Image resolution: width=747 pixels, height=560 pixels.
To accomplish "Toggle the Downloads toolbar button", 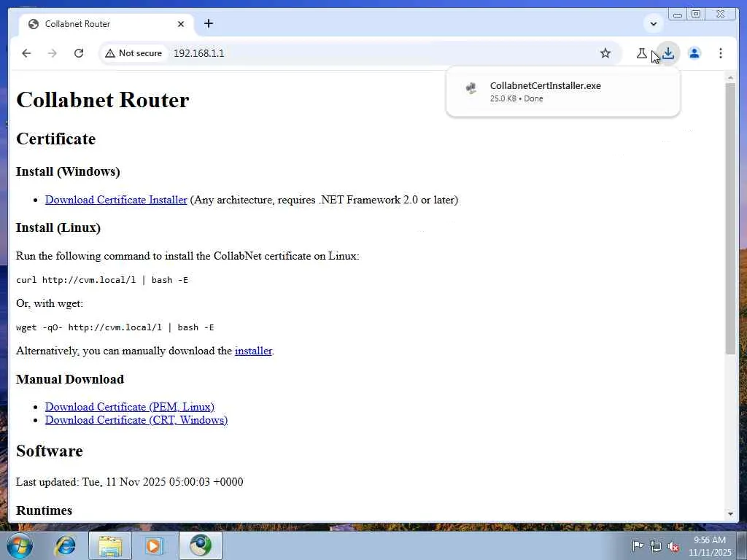I will (x=668, y=53).
